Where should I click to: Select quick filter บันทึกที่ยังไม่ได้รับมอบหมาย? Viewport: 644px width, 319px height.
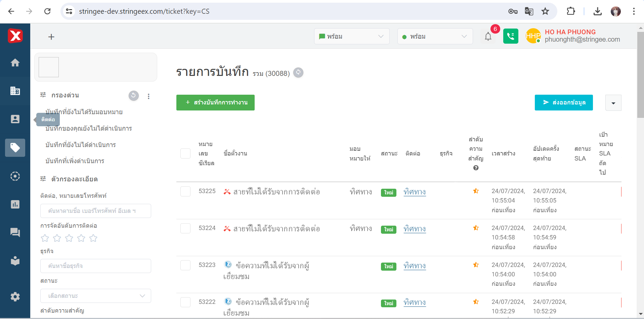pos(84,112)
